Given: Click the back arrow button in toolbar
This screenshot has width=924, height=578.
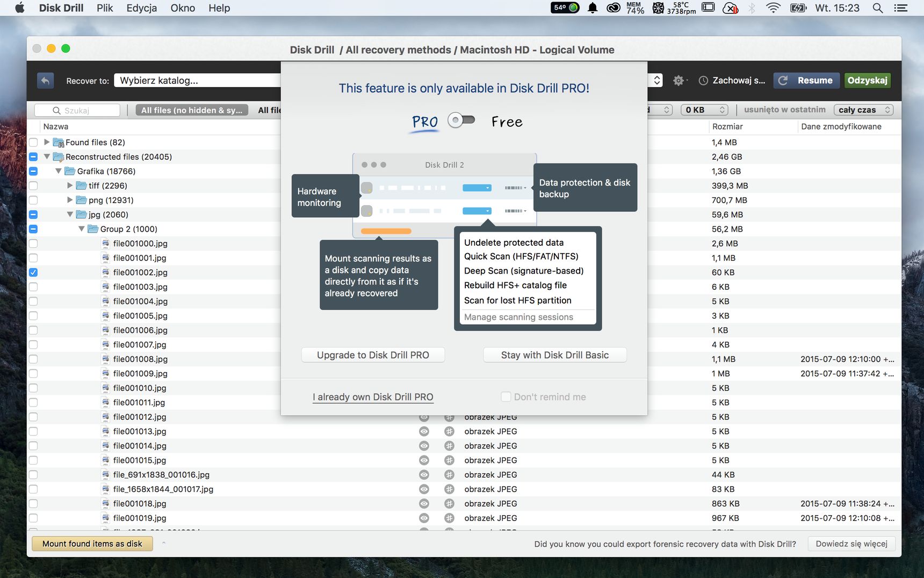Looking at the screenshot, I should point(46,81).
